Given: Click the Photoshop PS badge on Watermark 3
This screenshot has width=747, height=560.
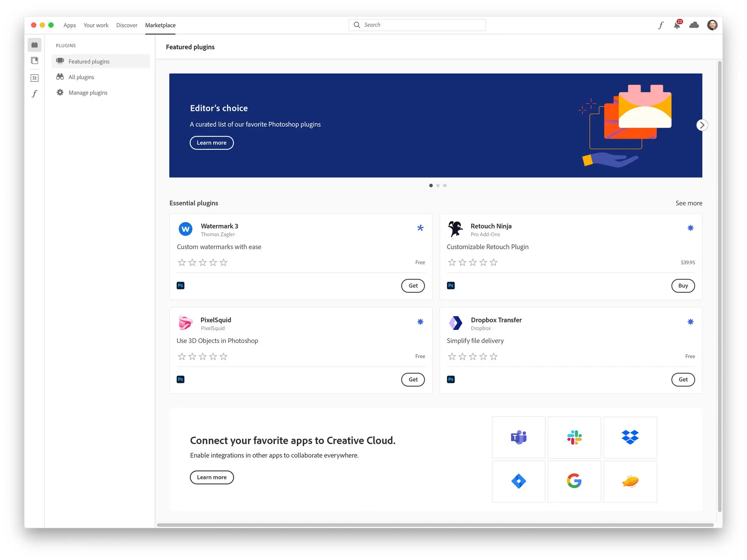Looking at the screenshot, I should point(180,285).
